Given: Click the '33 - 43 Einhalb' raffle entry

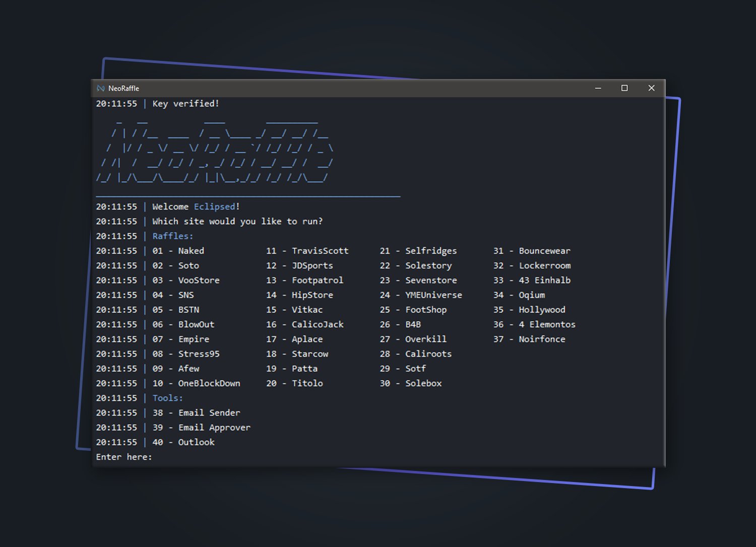Looking at the screenshot, I should pyautogui.click(x=532, y=280).
